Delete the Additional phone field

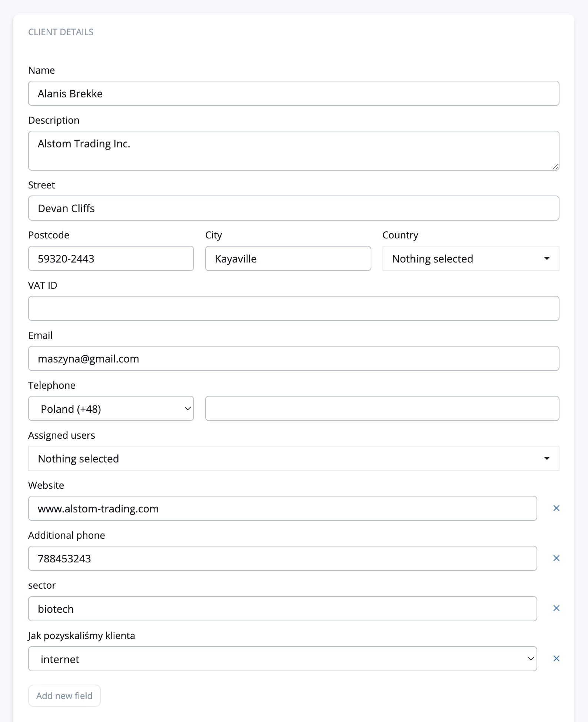tap(556, 558)
